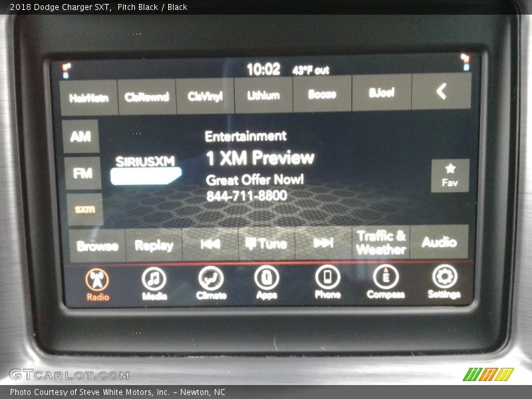
Task: Tap the Entertainment category label
Action: tap(245, 136)
